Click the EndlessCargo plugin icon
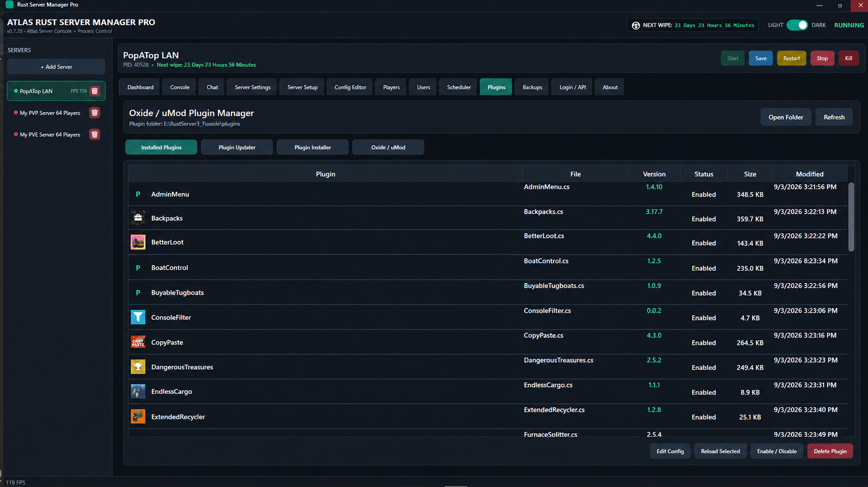868x487 pixels. pos(138,391)
